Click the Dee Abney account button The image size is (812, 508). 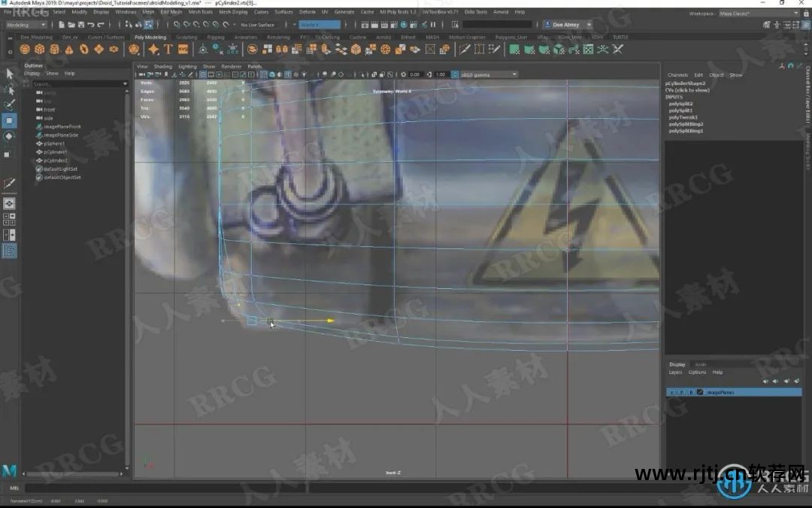[x=569, y=25]
